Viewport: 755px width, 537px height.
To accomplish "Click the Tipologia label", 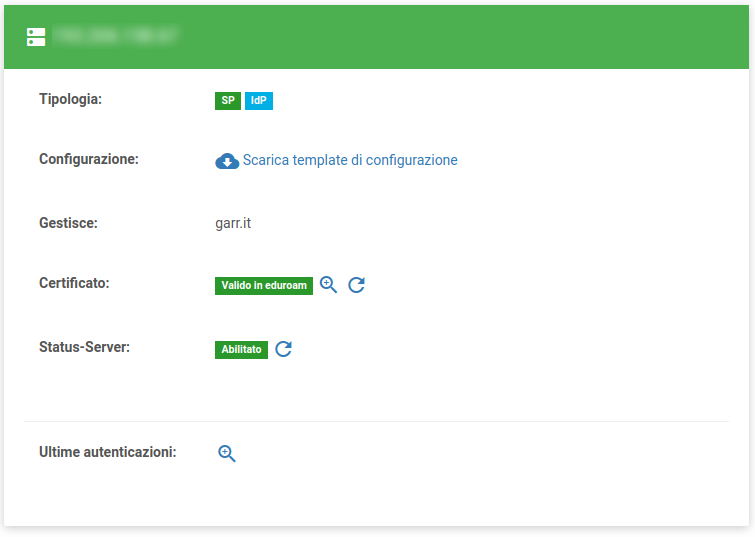I will coord(71,99).
